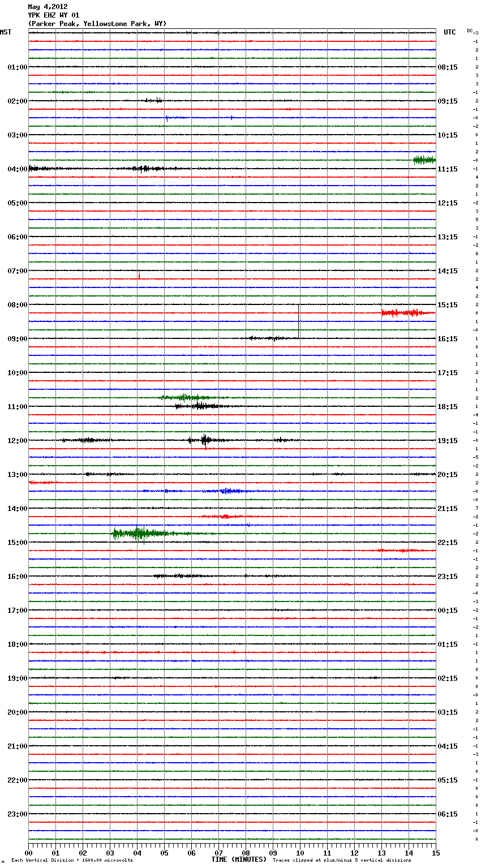Click the '12:15' UTC time label
The height and width of the screenshot is (868, 481).
pos(448,203)
